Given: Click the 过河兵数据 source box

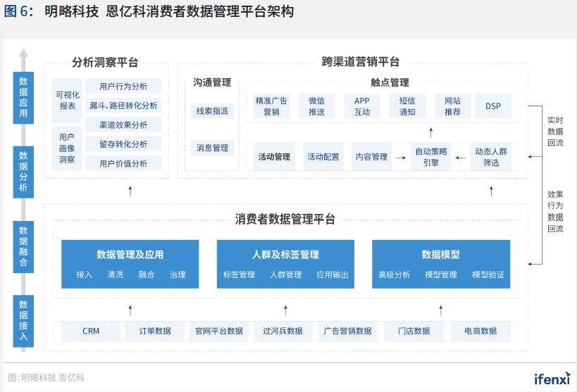Looking at the screenshot, I should coord(283,331).
